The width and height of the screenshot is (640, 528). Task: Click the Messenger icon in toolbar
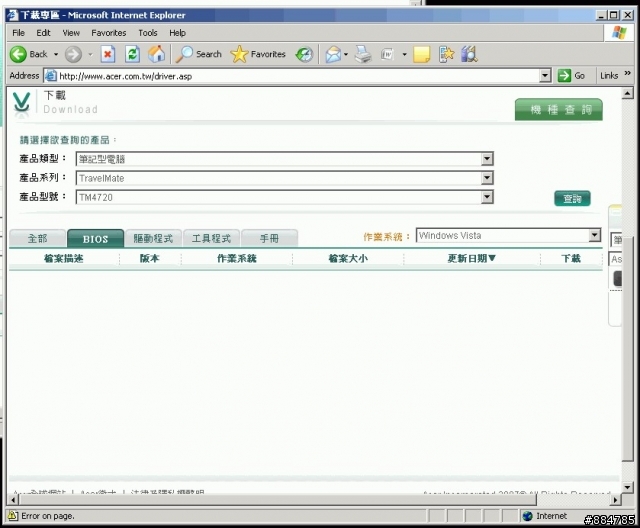coord(469,54)
